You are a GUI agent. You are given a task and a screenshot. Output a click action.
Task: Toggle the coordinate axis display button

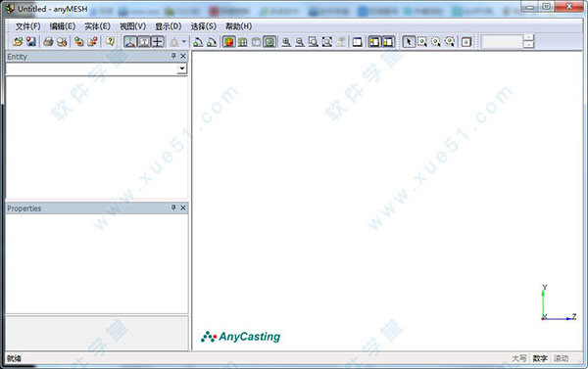130,41
